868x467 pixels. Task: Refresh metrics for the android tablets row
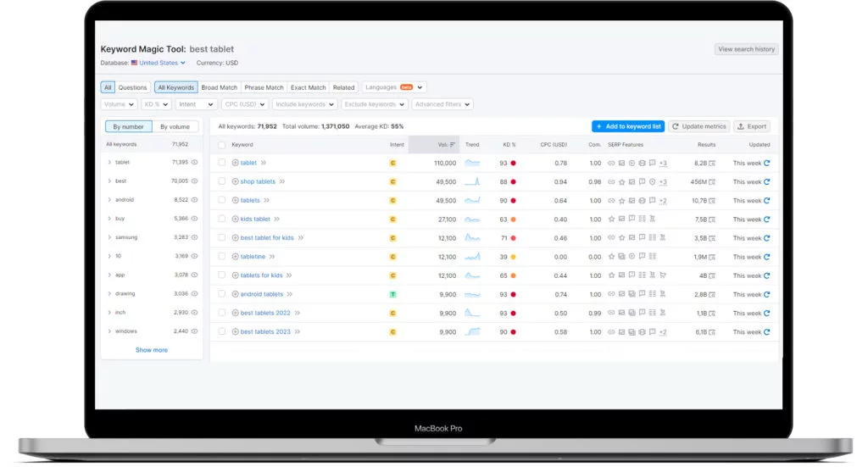(x=766, y=294)
